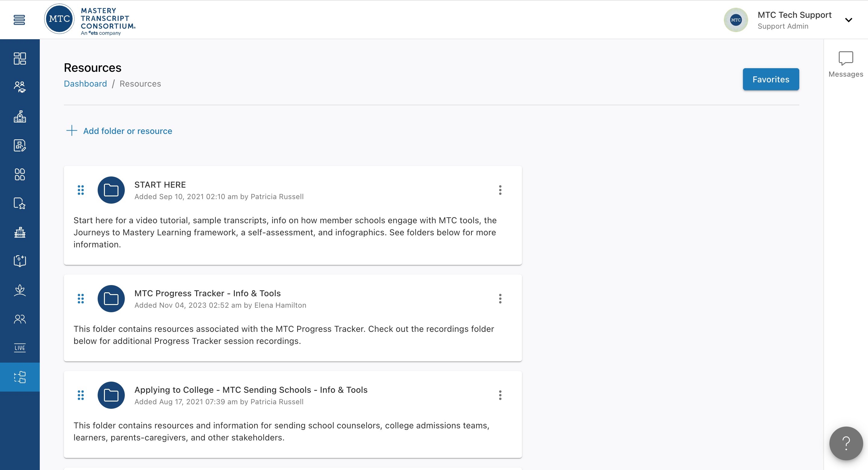
Task: Open the starred document sidebar icon
Action: [20, 203]
